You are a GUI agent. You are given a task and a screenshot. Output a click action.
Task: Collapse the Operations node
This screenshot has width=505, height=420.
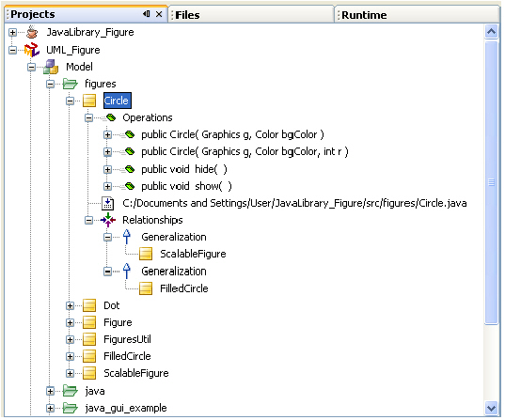click(x=89, y=118)
